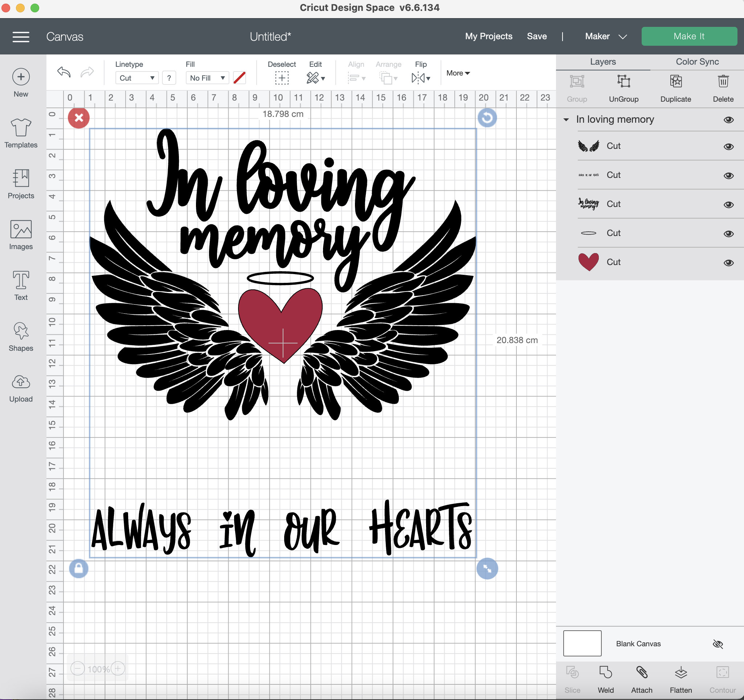This screenshot has height=700, width=744.
Task: Click the Undo arrow
Action: click(63, 72)
